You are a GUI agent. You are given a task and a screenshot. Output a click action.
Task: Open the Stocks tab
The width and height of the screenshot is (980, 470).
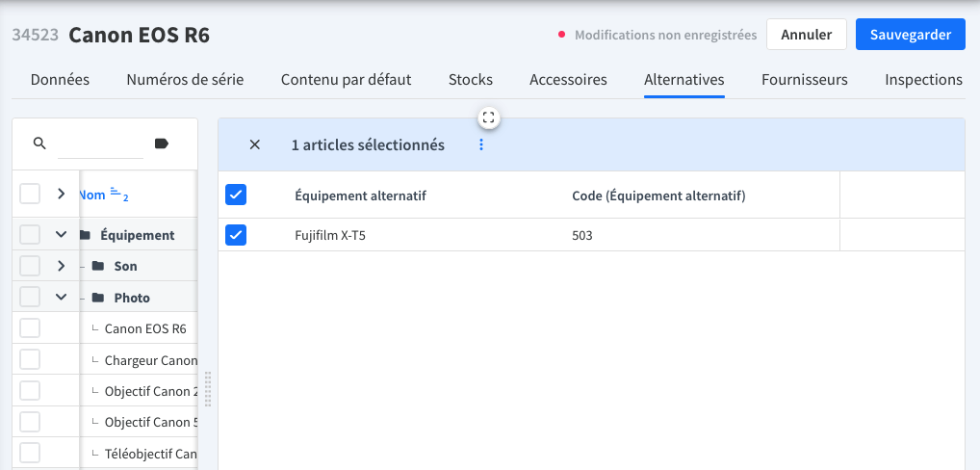click(x=471, y=80)
